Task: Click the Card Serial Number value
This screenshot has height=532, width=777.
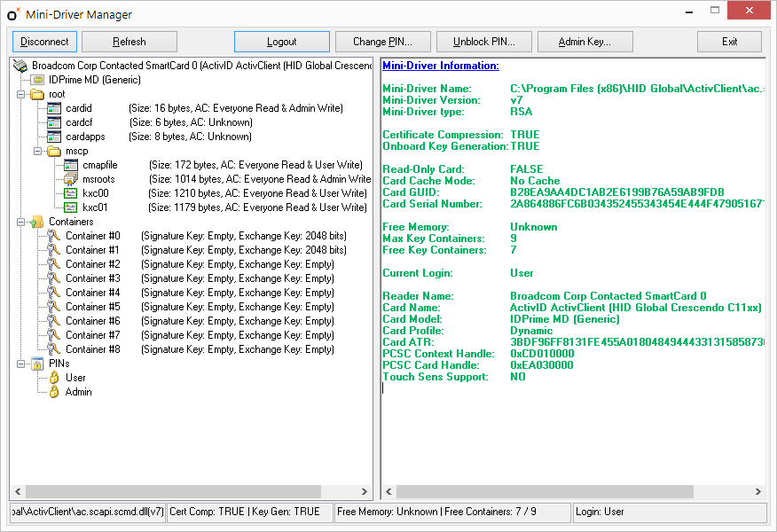Action: [637, 204]
